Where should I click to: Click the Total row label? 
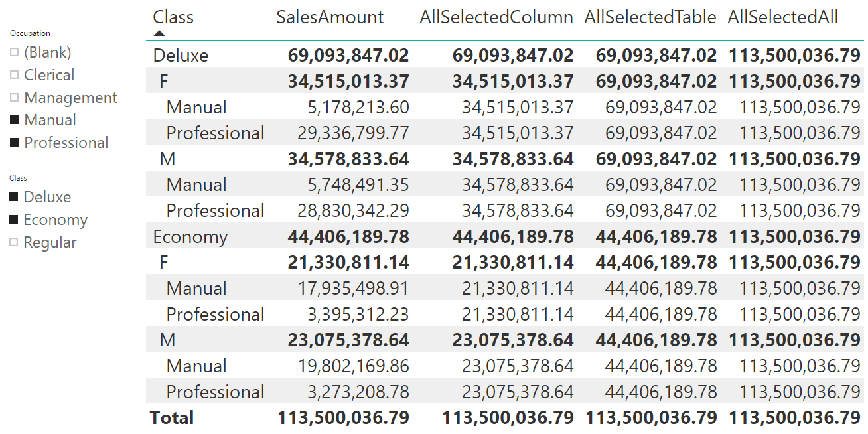click(172, 418)
